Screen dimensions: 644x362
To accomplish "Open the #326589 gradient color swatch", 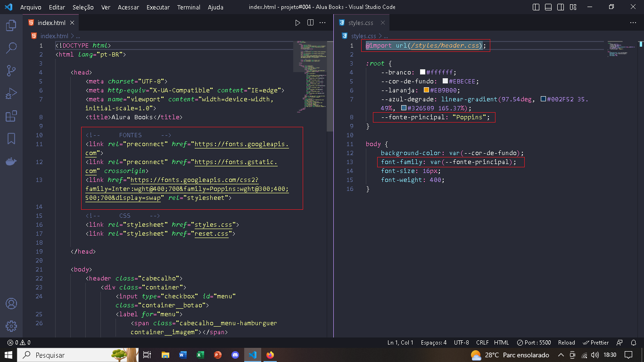I will [404, 108].
